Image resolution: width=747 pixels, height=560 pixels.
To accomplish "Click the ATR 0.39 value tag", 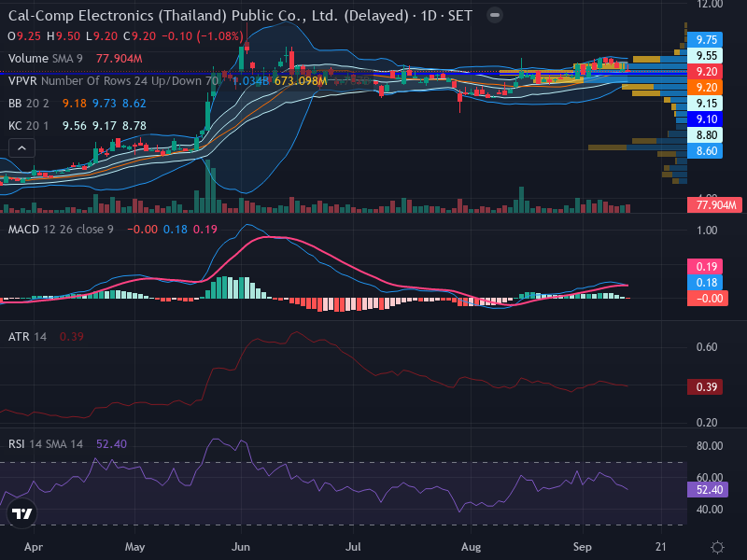I will pos(705,386).
